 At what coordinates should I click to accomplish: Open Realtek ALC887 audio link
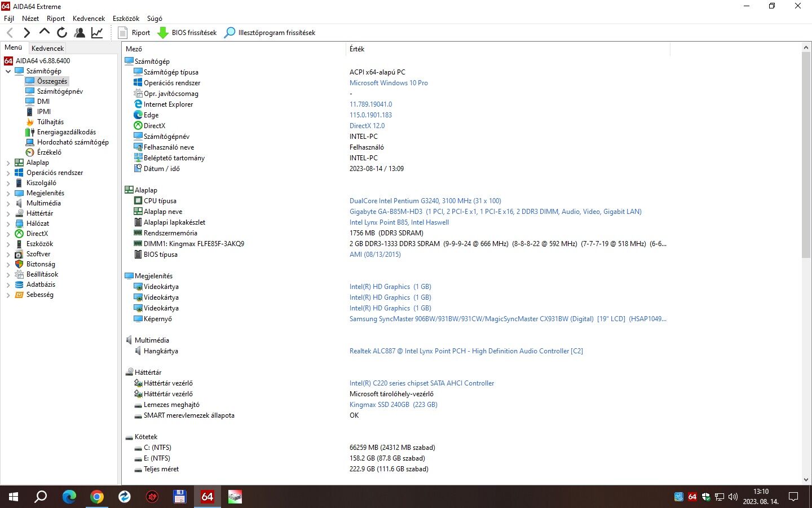coord(466,351)
